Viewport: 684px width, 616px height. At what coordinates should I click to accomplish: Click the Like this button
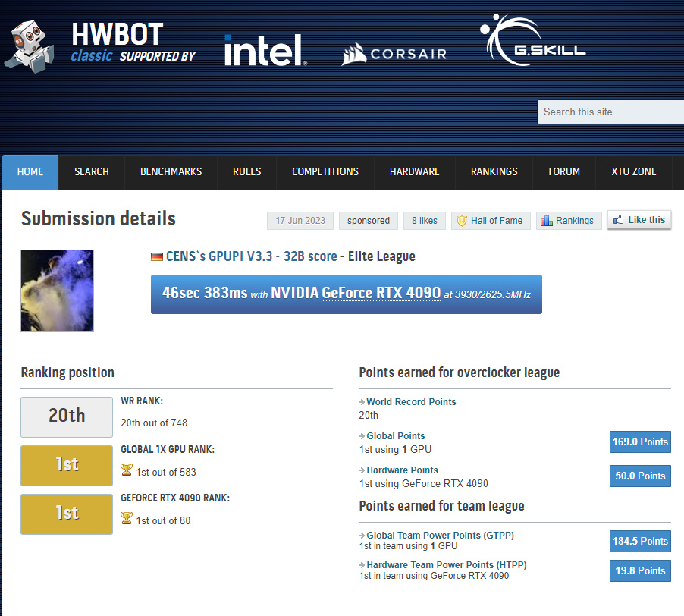[x=639, y=220]
